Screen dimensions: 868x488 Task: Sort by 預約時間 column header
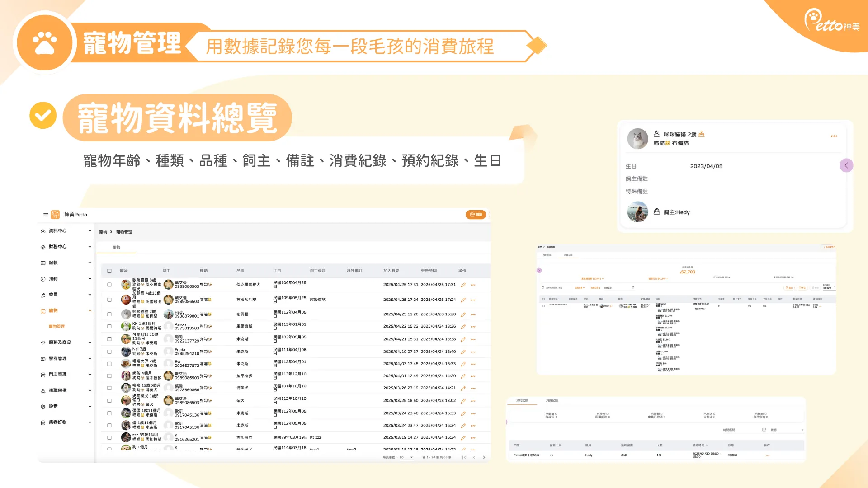click(x=700, y=446)
